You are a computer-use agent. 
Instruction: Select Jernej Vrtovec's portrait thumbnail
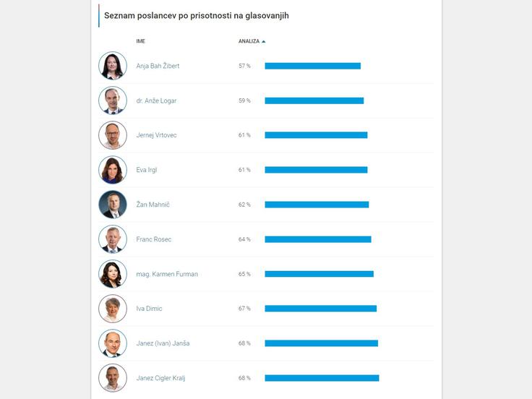(x=113, y=135)
